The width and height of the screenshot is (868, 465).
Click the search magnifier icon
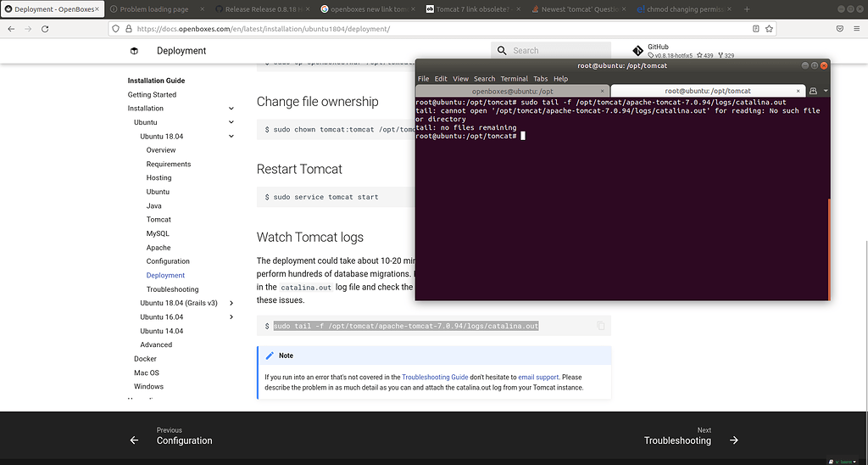(x=502, y=50)
